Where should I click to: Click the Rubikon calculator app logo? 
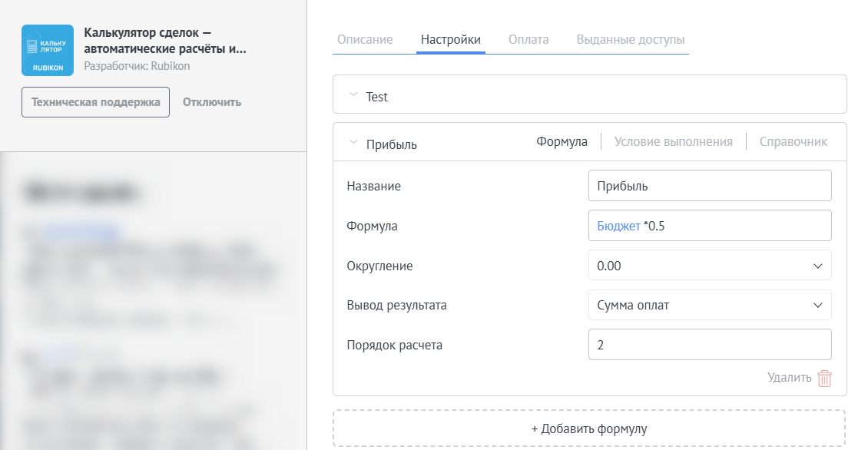click(48, 51)
